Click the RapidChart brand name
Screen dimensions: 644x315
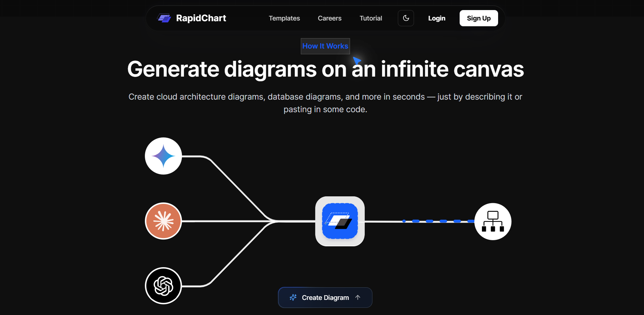[x=201, y=18]
